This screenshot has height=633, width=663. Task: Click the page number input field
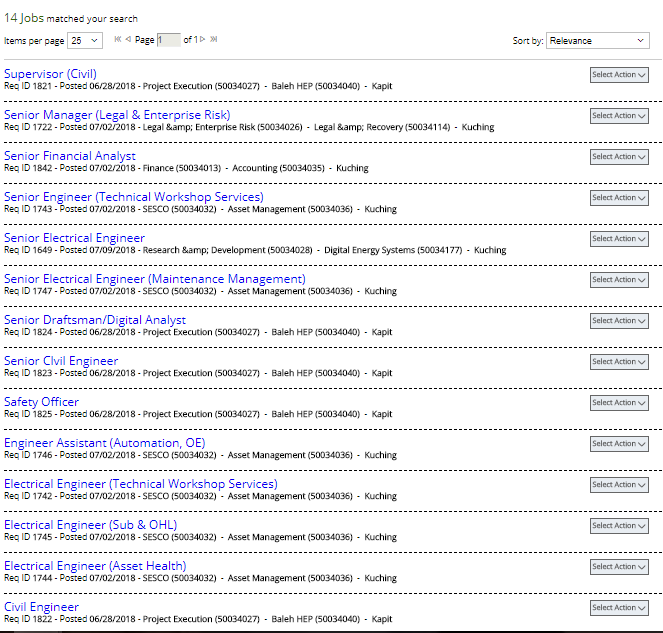169,40
